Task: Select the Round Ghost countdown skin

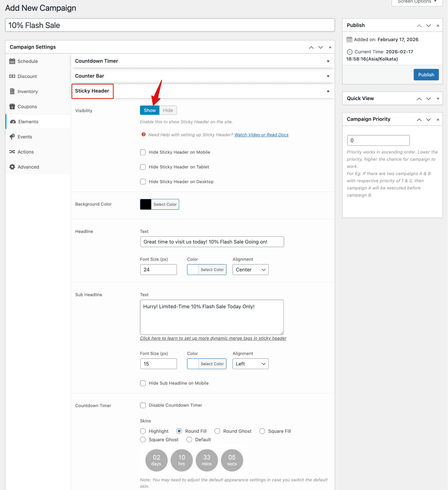Action: (217, 431)
